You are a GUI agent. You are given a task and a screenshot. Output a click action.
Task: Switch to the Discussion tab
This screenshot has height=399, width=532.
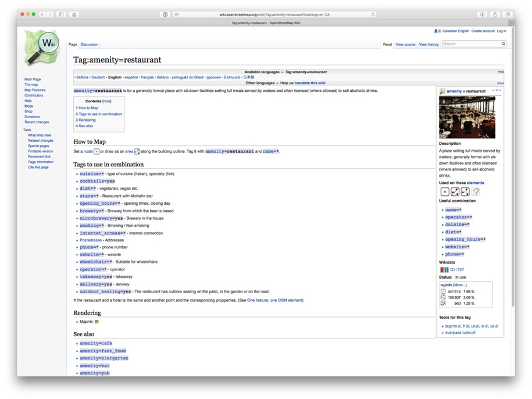[x=89, y=44]
